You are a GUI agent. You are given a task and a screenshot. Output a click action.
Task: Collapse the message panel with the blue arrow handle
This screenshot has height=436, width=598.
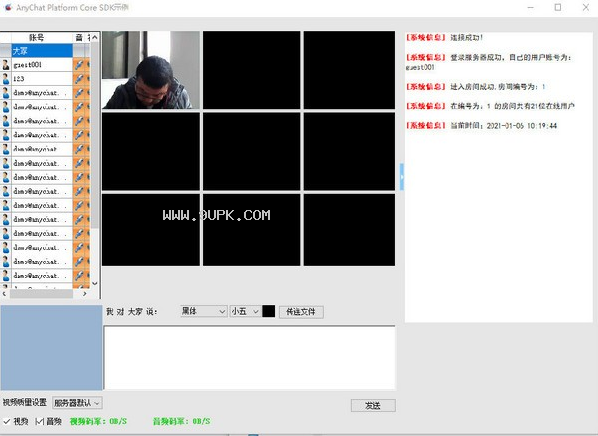pyautogui.click(x=402, y=177)
